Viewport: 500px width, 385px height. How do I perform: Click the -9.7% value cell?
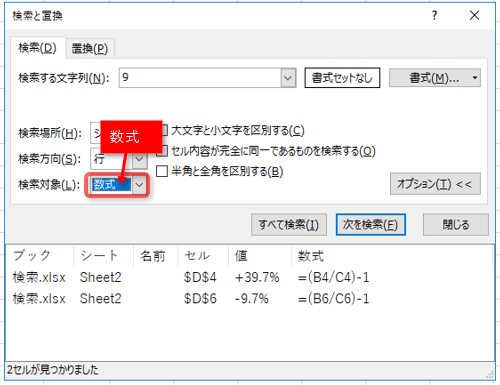click(x=251, y=299)
